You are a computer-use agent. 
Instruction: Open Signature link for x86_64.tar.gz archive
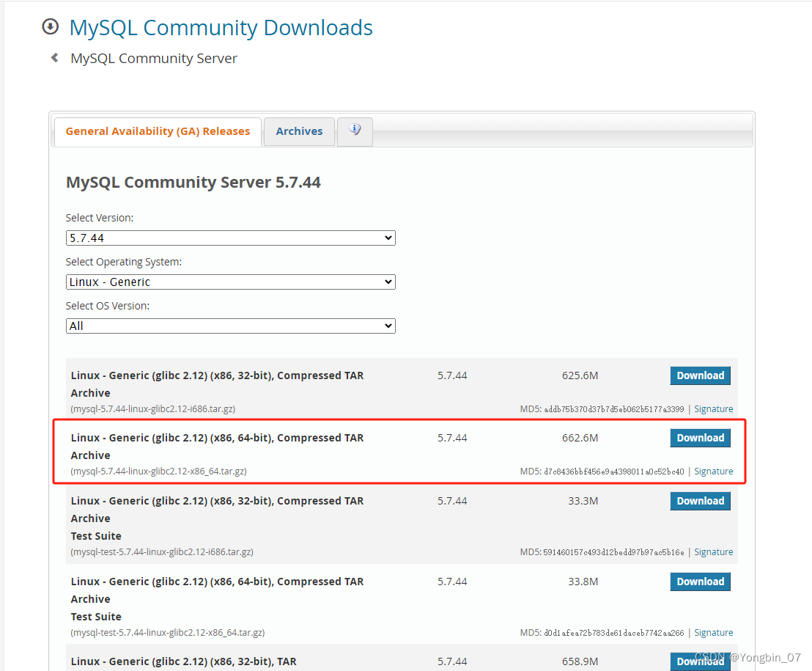coord(714,471)
